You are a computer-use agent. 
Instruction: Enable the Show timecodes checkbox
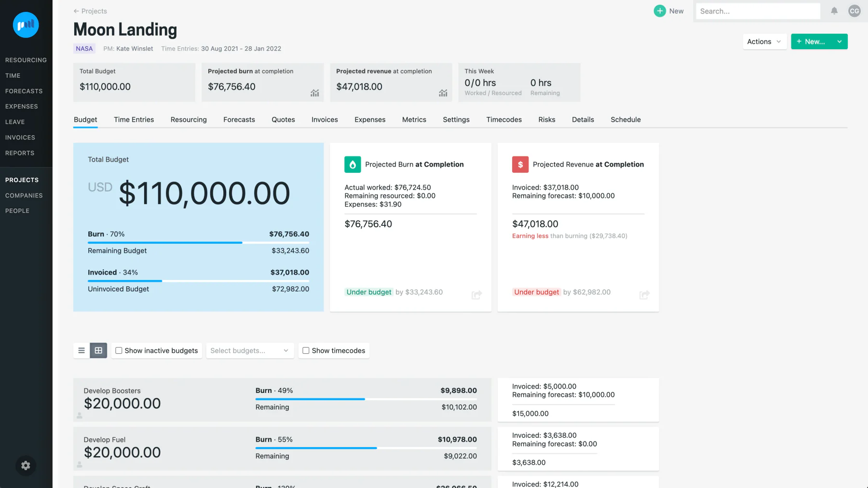(306, 350)
